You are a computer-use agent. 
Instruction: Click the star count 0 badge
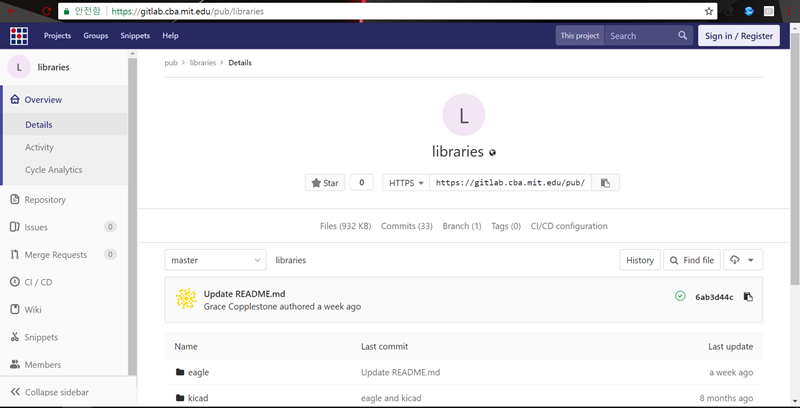click(362, 183)
